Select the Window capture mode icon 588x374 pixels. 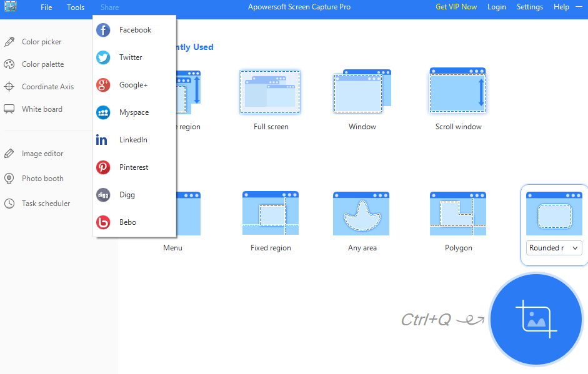coord(362,92)
